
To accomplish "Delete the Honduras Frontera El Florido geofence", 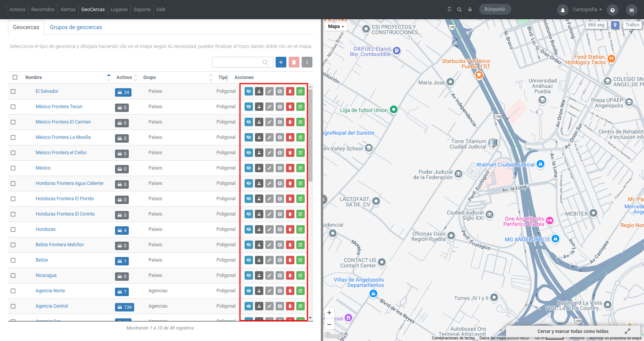I will pyautogui.click(x=290, y=199).
